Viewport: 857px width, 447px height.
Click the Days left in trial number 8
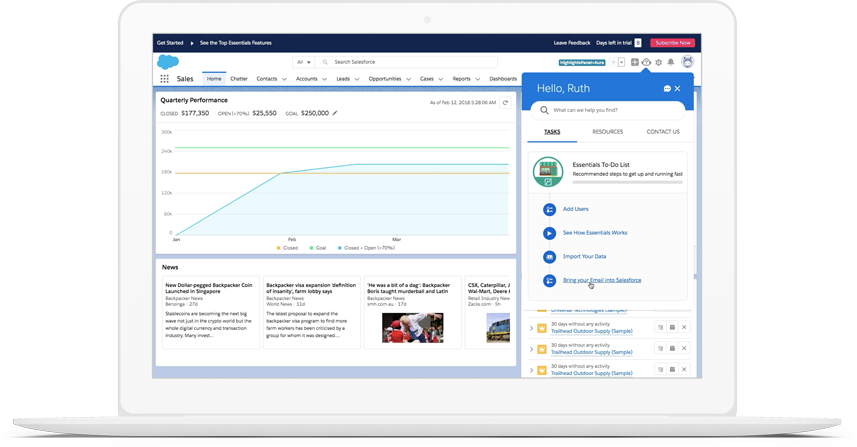638,43
